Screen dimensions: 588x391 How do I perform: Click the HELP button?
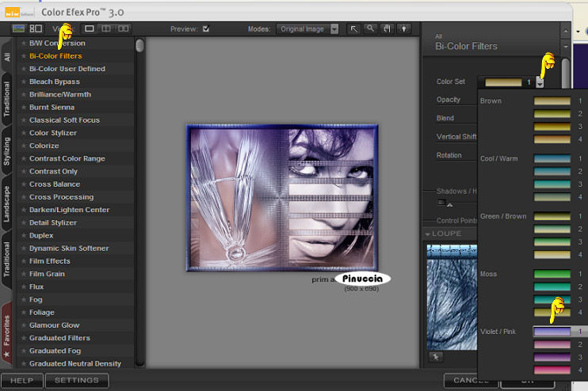point(21,381)
